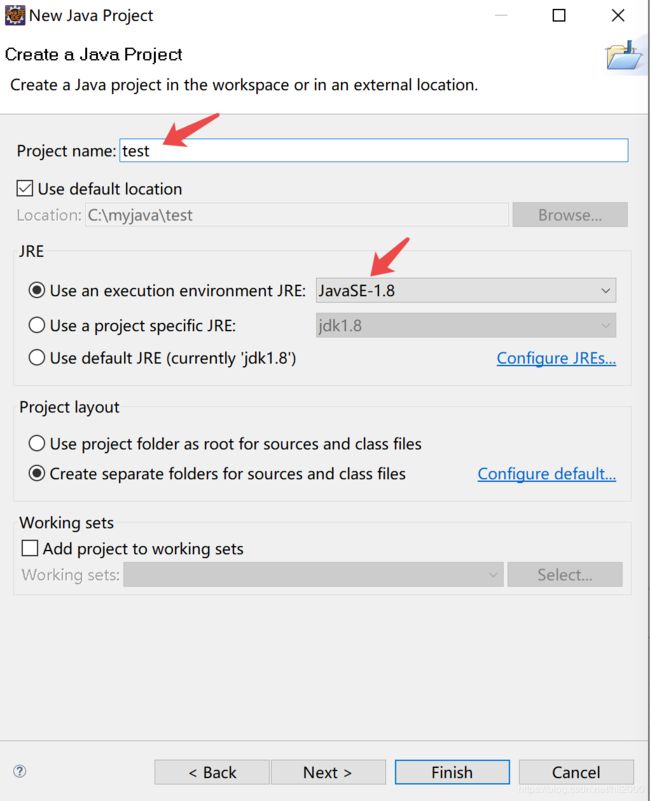Click the Finish button
This screenshot has height=801, width=650.
click(x=452, y=772)
